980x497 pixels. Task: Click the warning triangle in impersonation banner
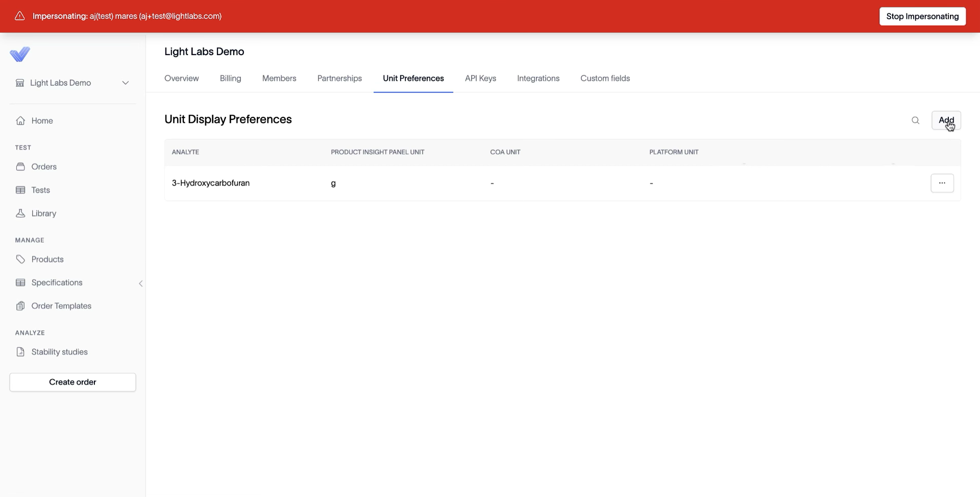coord(20,16)
